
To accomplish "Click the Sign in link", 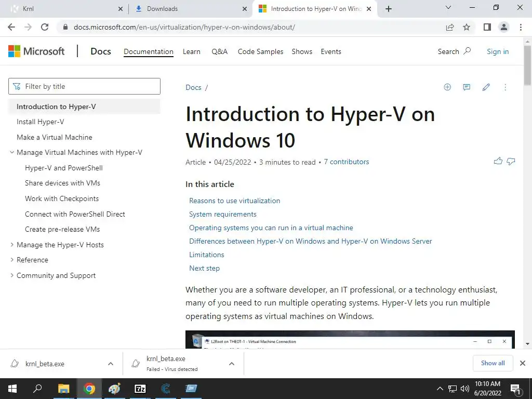I will point(497,51).
